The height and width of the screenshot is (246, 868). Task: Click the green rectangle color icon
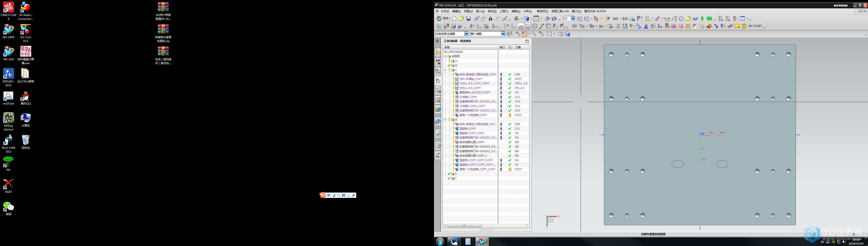pos(709,19)
